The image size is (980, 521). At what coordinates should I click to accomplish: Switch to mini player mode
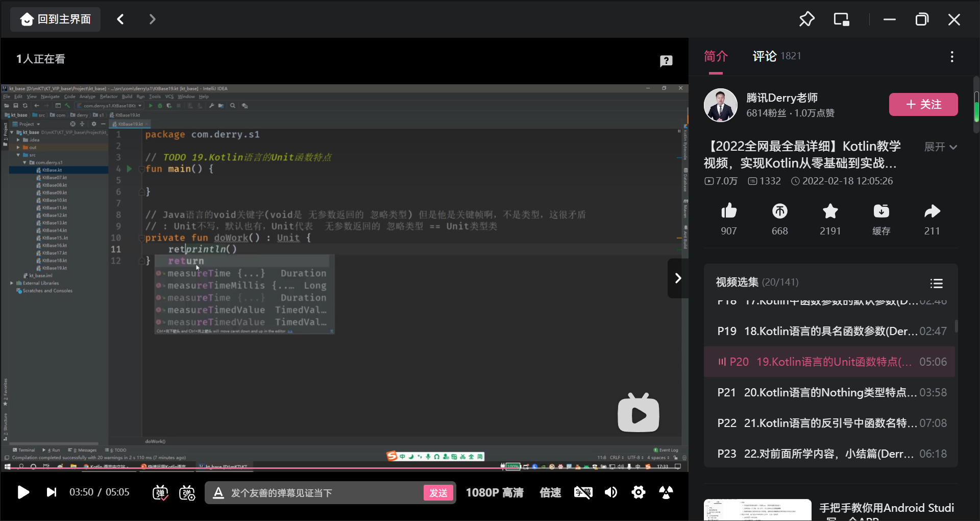pos(841,19)
